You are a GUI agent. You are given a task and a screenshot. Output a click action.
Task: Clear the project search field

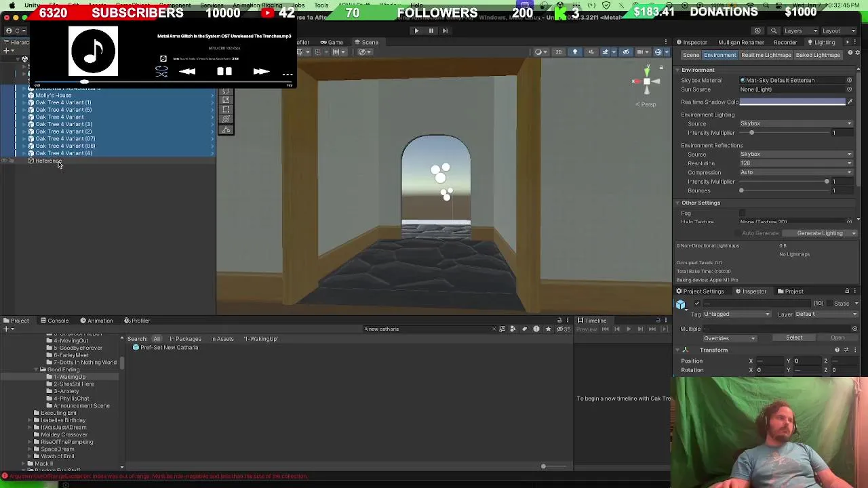(x=494, y=329)
